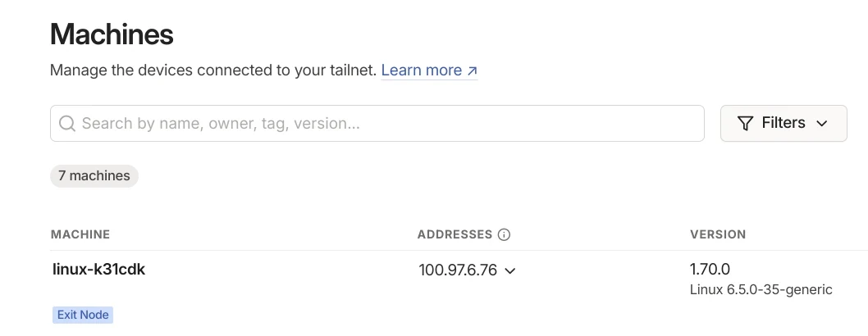Select the Exit Node badge
This screenshot has width=868, height=336.
click(x=82, y=314)
